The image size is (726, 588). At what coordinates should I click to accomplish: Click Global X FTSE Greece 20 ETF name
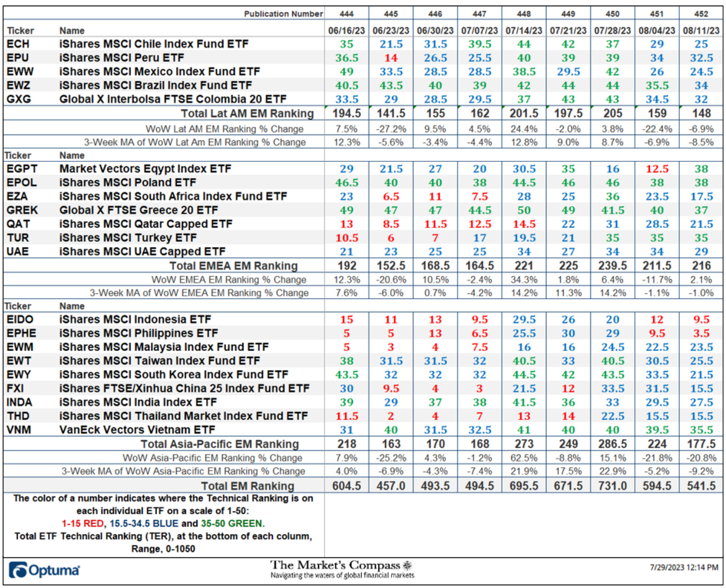tap(138, 211)
